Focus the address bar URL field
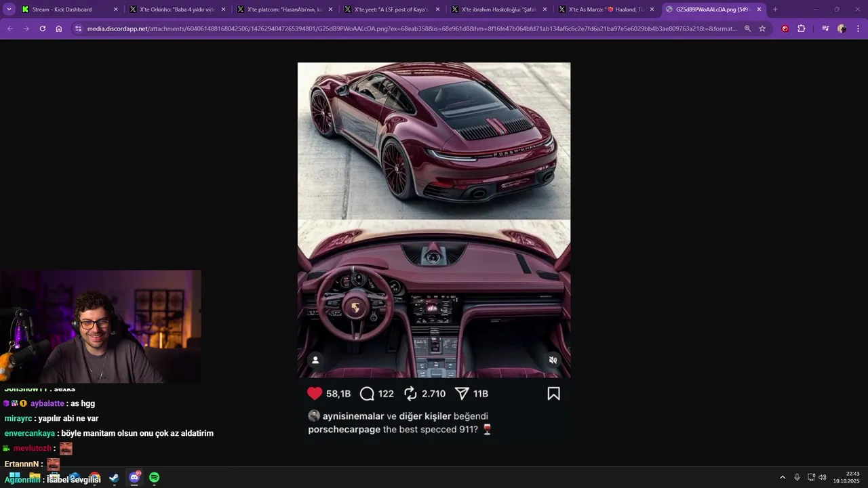Screen dimensions: 868x488 click(x=412, y=28)
